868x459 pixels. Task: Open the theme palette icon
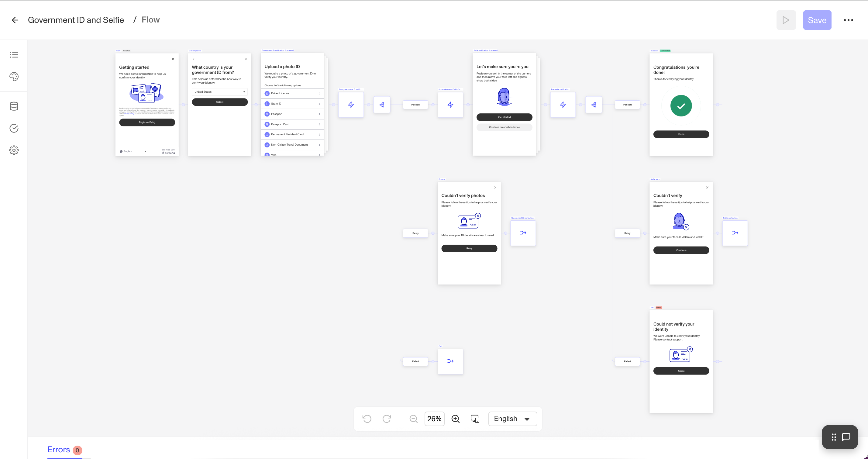14,77
